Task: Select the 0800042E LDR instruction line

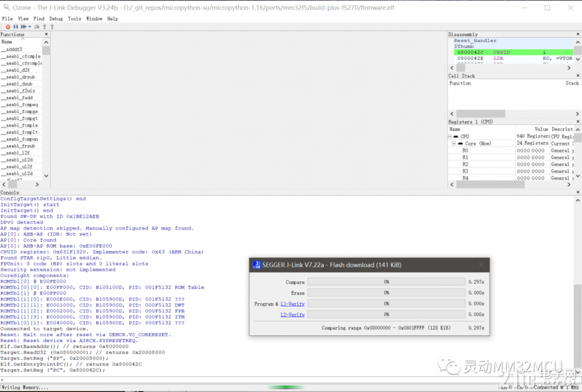Action: pyautogui.click(x=513, y=58)
